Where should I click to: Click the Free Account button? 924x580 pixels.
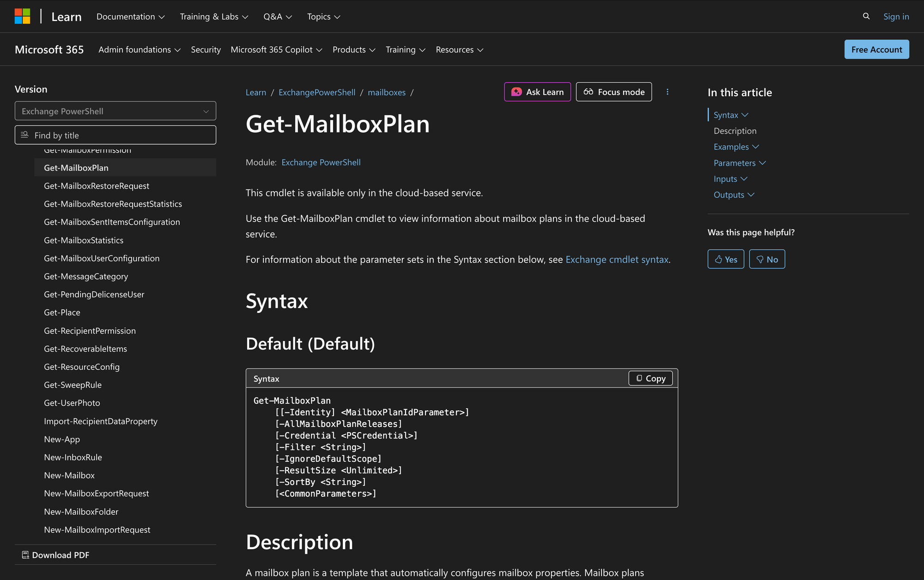pos(876,49)
